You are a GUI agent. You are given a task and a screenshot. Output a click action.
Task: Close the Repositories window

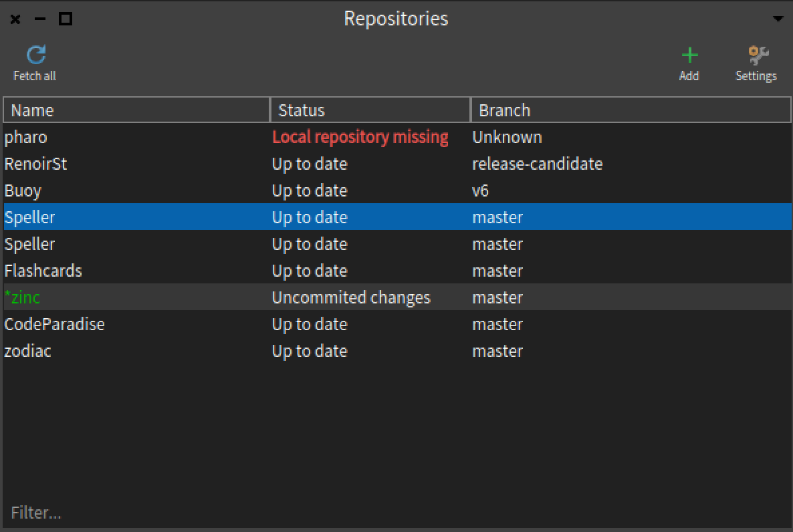[15, 19]
